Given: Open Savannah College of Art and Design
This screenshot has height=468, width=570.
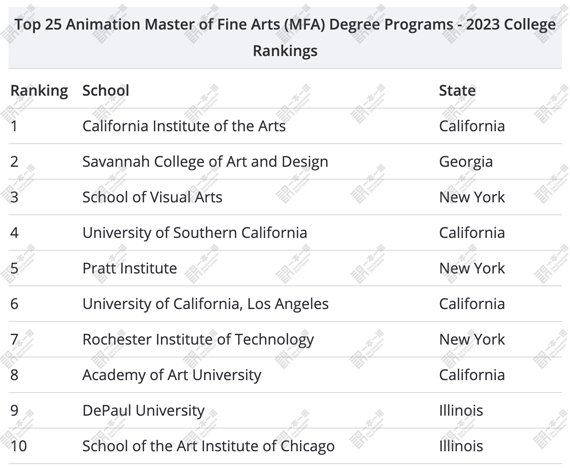Looking at the screenshot, I should click(x=205, y=162).
